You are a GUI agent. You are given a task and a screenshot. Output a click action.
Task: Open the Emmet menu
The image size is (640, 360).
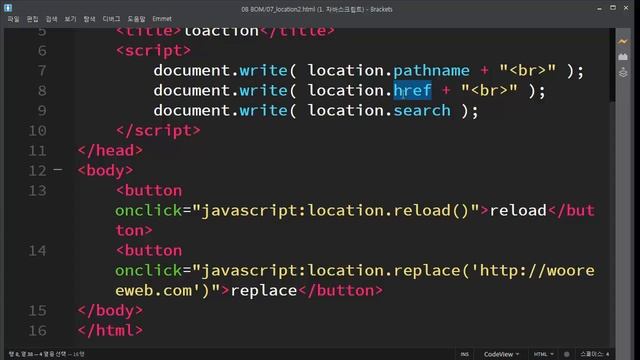coord(162,19)
